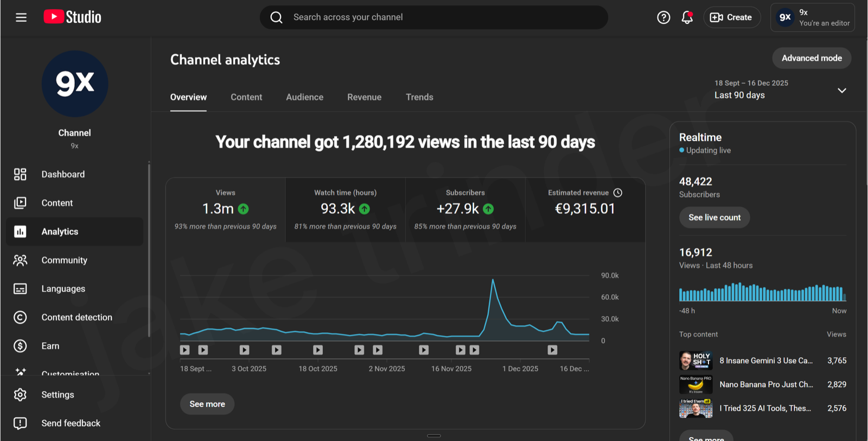Viewport: 868px width, 441px height.
Task: Click the 93% more than previous 90 days text
Action: coord(226,226)
